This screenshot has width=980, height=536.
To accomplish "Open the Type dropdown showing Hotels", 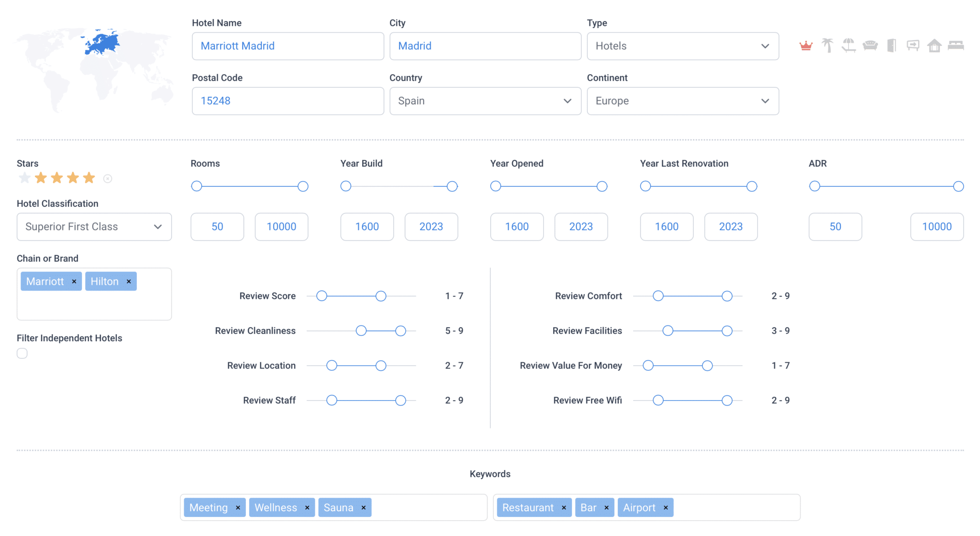I will [682, 46].
